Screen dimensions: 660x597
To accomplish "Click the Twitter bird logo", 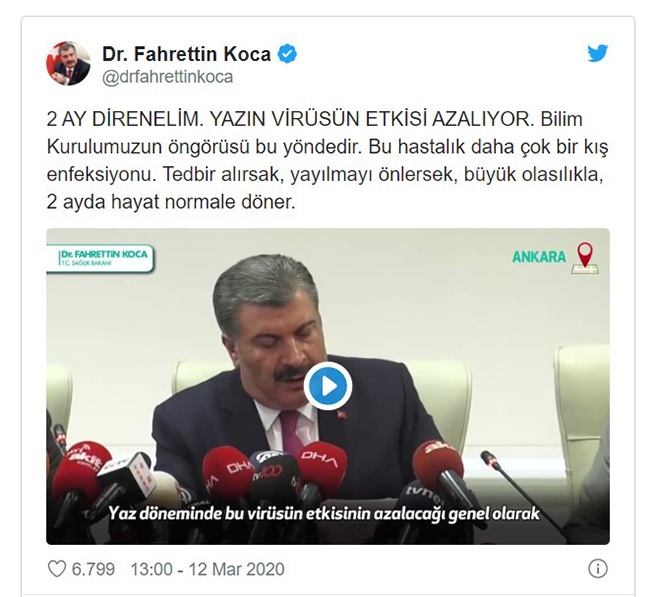I will pos(598,53).
